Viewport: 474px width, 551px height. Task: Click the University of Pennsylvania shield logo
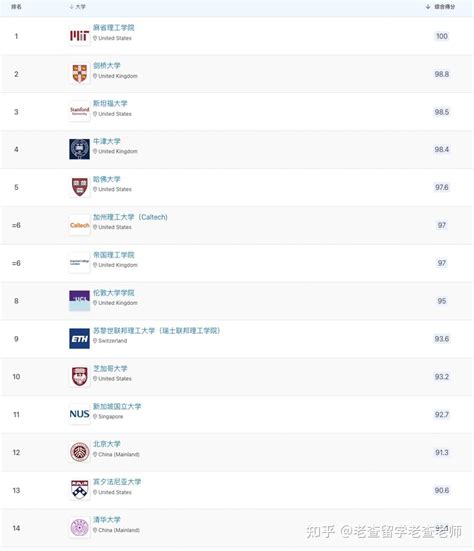[x=79, y=490]
